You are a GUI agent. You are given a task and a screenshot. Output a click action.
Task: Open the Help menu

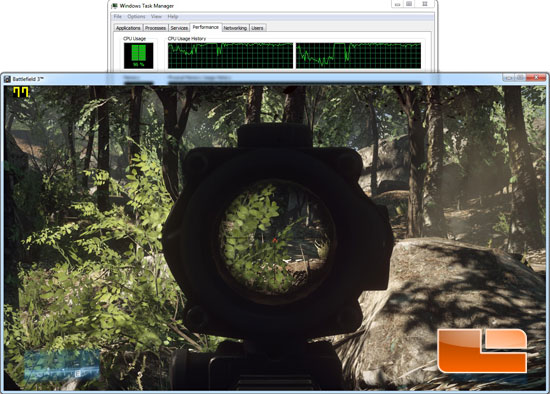[x=173, y=16]
